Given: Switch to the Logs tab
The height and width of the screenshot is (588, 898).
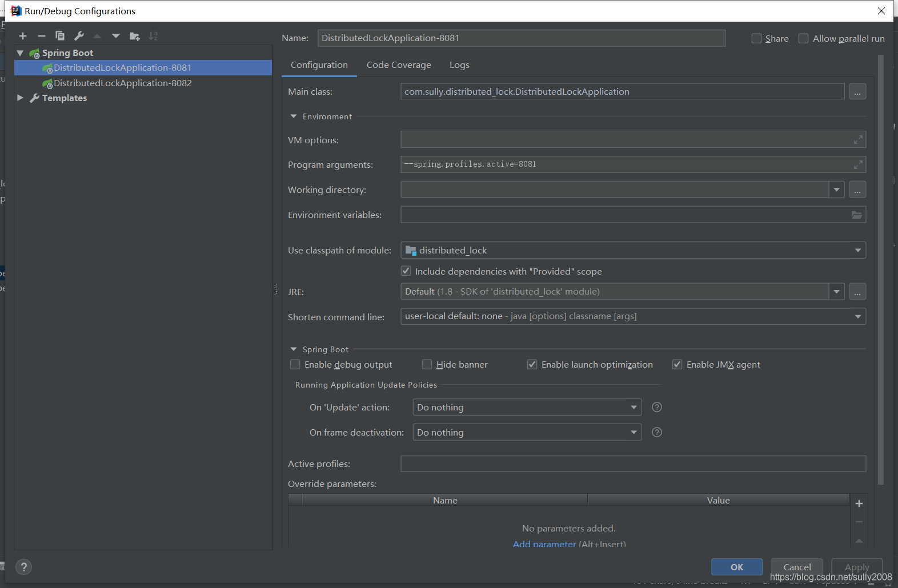Looking at the screenshot, I should (459, 65).
